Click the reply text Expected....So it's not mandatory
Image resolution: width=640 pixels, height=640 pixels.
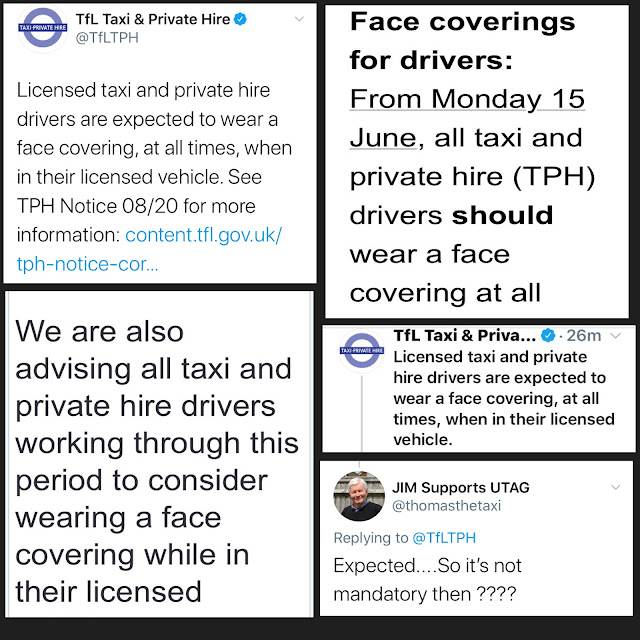[427, 580]
